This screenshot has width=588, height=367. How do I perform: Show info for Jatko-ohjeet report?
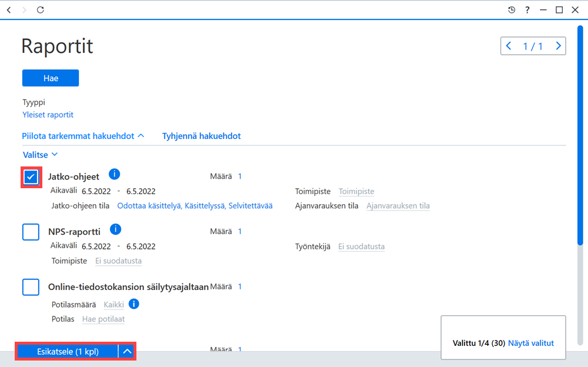[115, 174]
